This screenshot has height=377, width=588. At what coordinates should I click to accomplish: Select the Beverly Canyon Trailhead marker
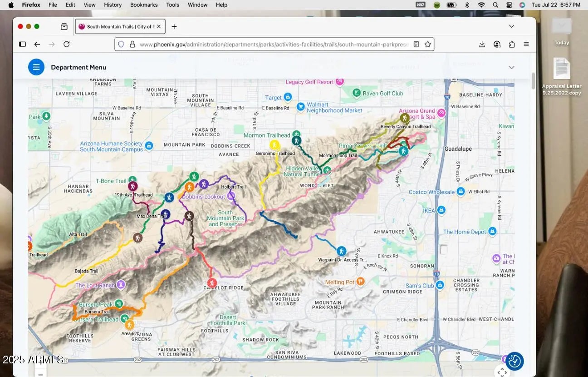tap(404, 118)
